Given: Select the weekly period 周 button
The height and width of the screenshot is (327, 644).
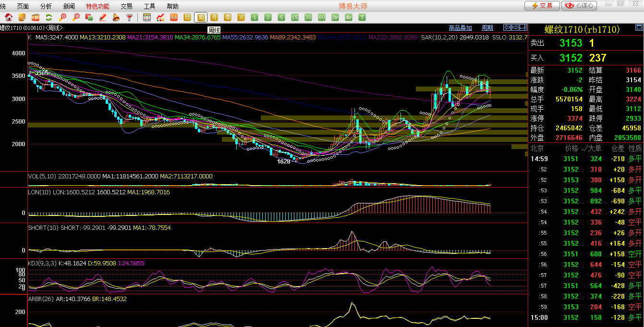Looking at the screenshot, I should pyautogui.click(x=201, y=17).
